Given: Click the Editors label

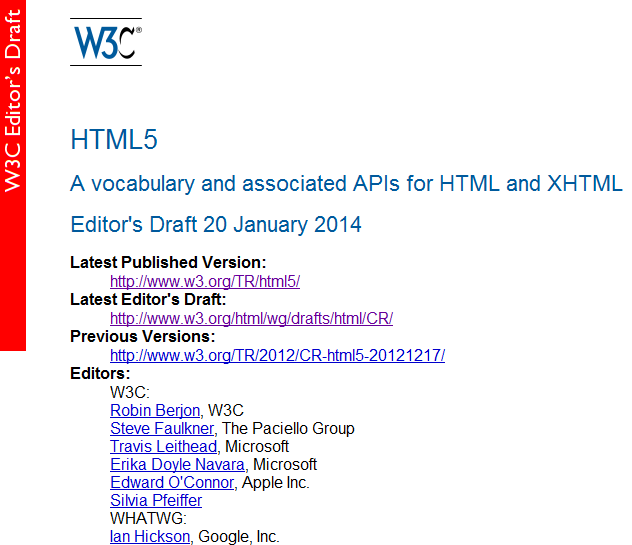Looking at the screenshot, I should coord(100,373).
